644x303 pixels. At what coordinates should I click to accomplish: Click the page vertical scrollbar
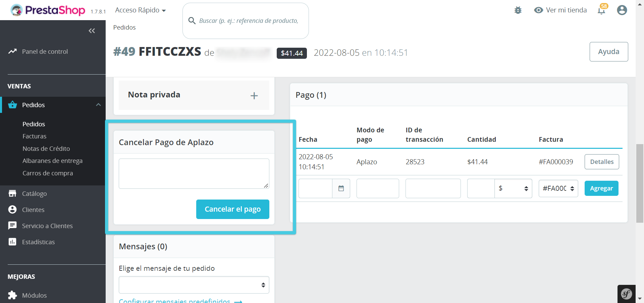coord(640,183)
